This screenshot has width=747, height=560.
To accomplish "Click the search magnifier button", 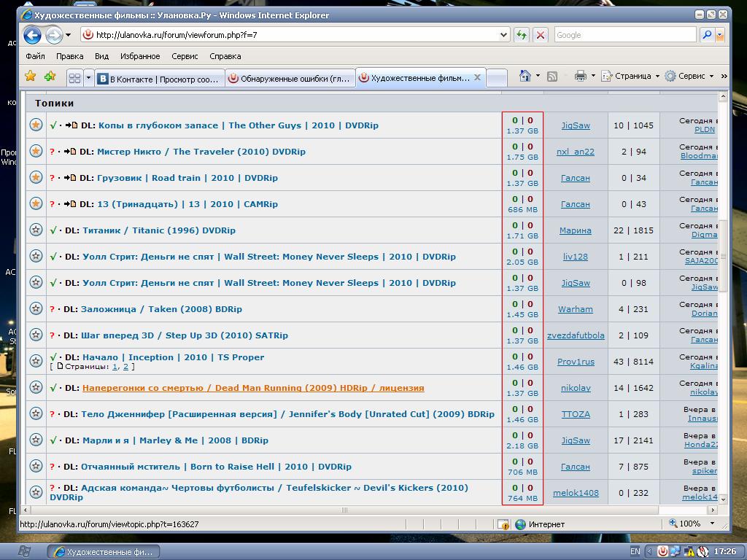I will (x=706, y=35).
